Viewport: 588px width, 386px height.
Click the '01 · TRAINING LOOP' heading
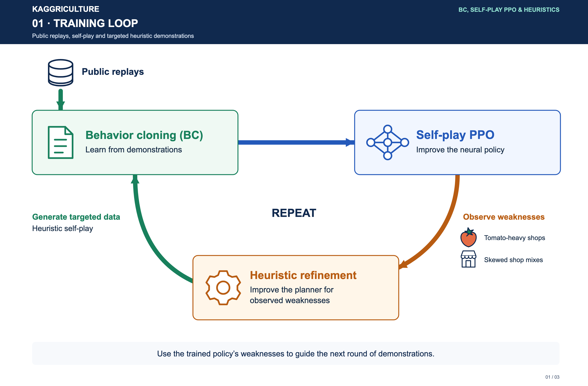(x=85, y=23)
